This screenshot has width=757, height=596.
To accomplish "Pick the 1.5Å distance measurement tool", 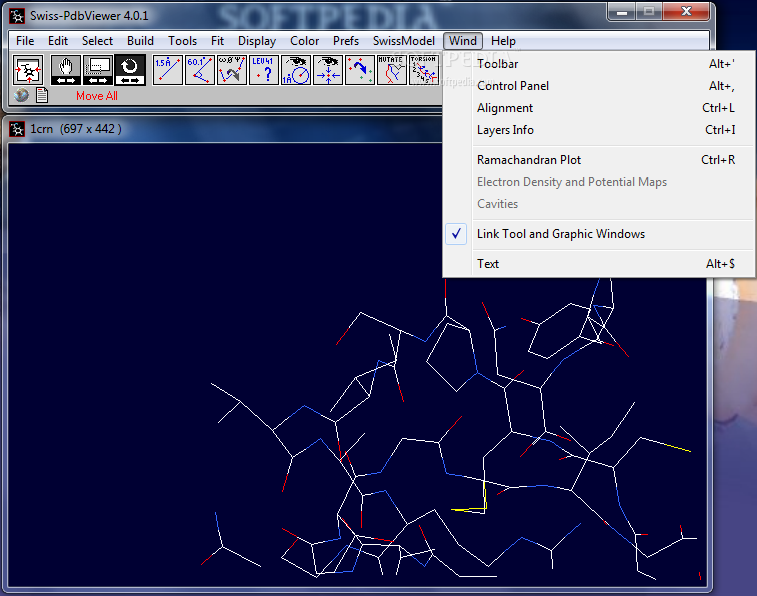I will 168,70.
